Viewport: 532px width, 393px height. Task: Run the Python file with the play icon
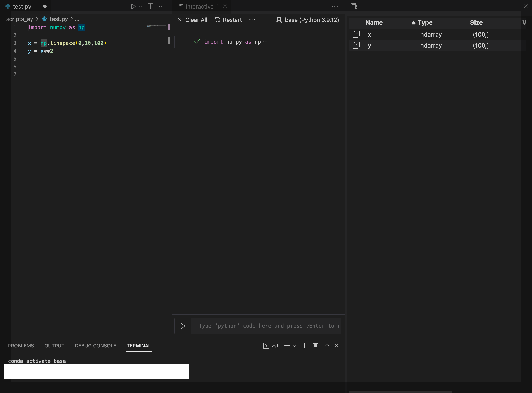(133, 6)
